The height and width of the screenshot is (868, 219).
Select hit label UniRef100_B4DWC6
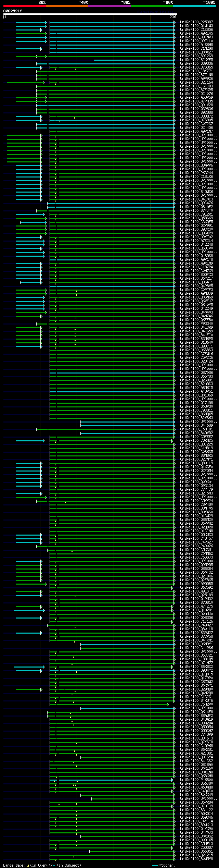tap(196, 192)
